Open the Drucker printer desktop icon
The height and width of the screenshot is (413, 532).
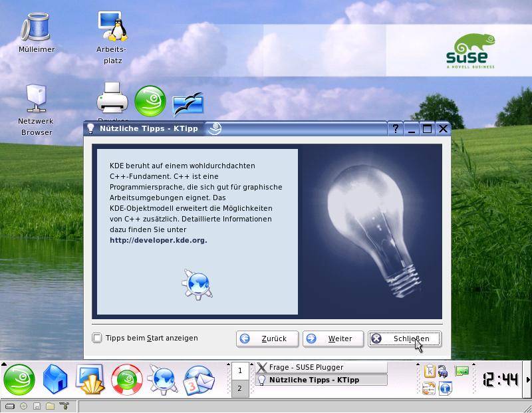click(x=112, y=98)
